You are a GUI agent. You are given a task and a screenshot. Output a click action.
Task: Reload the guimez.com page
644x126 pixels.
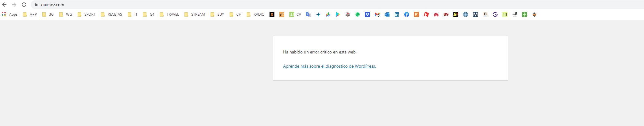click(x=24, y=5)
